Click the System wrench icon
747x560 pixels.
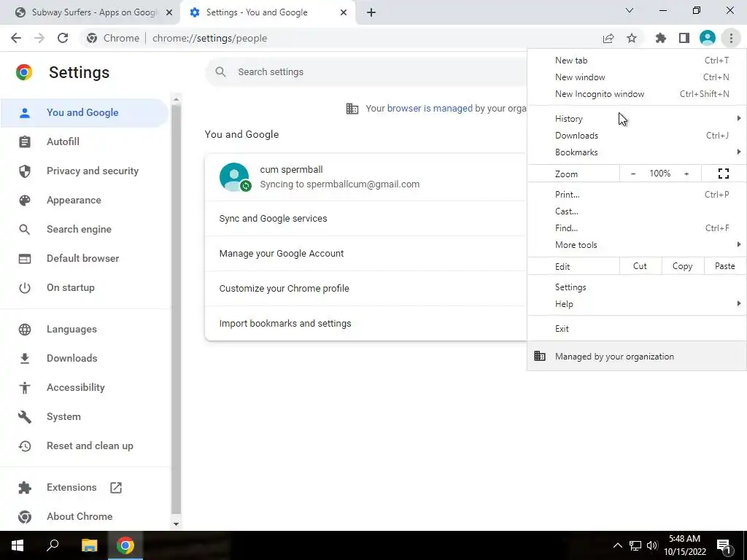click(25, 416)
